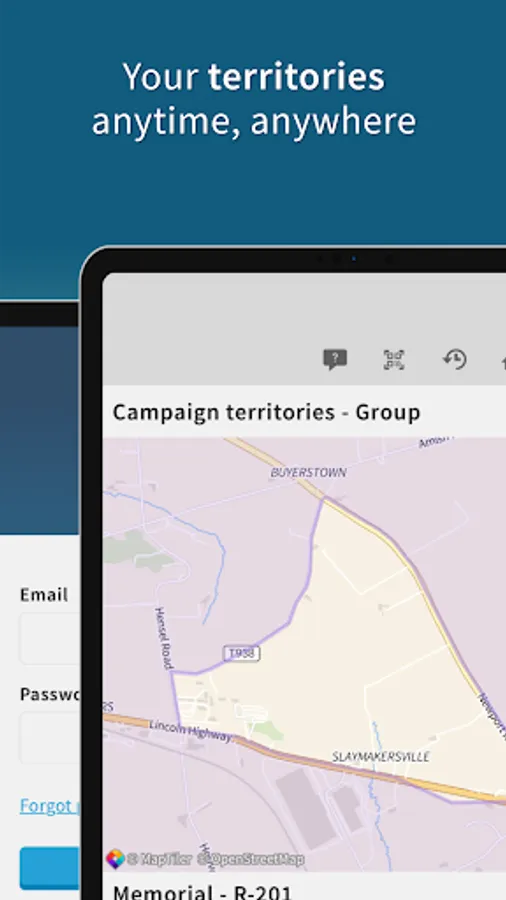Select the Campaign territories - Group heading
Screen dimensions: 506x900
pyautogui.click(x=266, y=412)
